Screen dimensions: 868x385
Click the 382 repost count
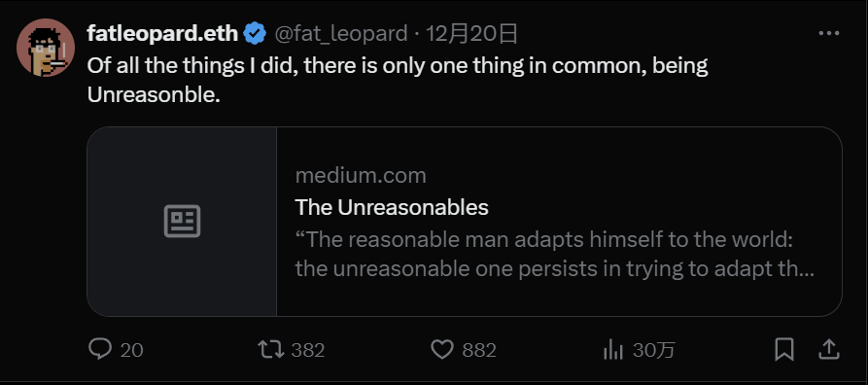pos(308,351)
